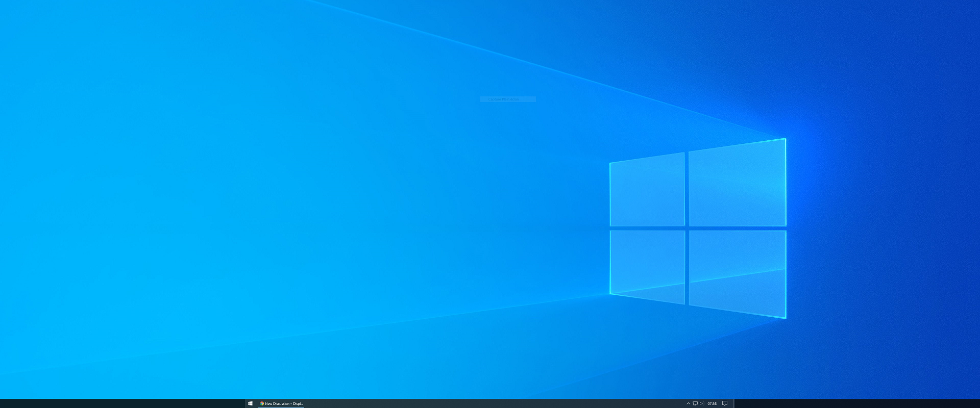Viewport: 980px width, 408px height.
Task: Click the Chrome icon in the taskbar
Action: [262, 403]
